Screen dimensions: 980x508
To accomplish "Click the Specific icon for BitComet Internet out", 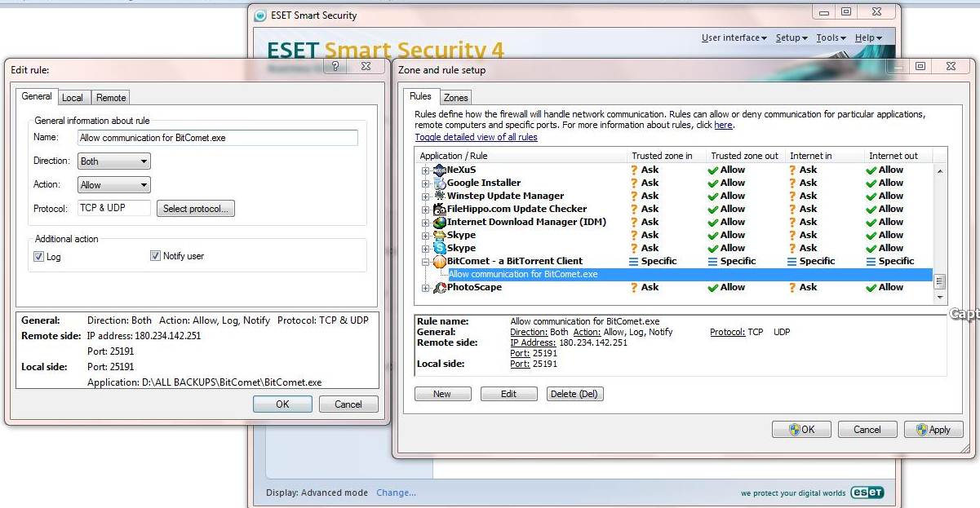I will coord(871,261).
